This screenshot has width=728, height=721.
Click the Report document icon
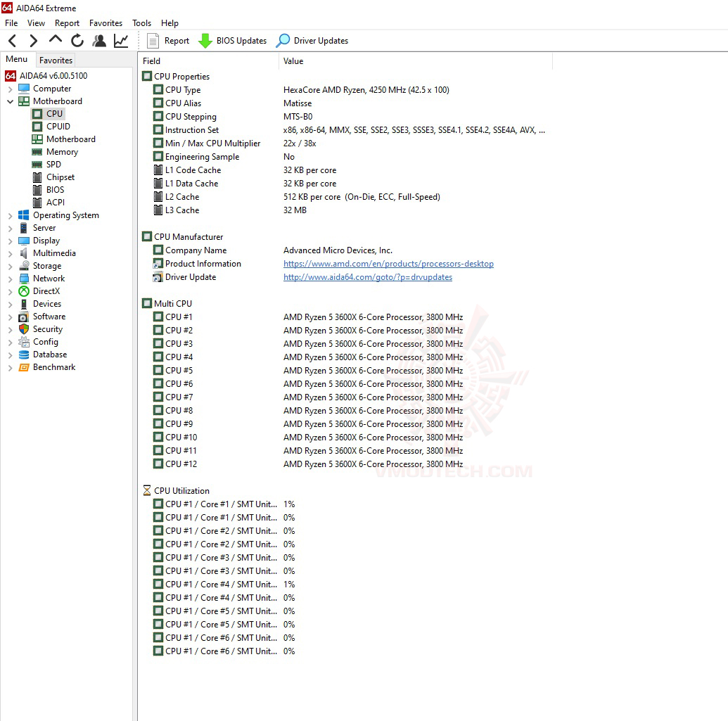point(153,41)
